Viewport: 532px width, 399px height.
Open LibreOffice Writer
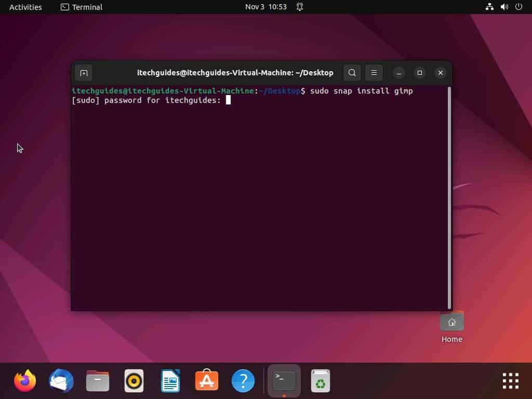click(170, 380)
